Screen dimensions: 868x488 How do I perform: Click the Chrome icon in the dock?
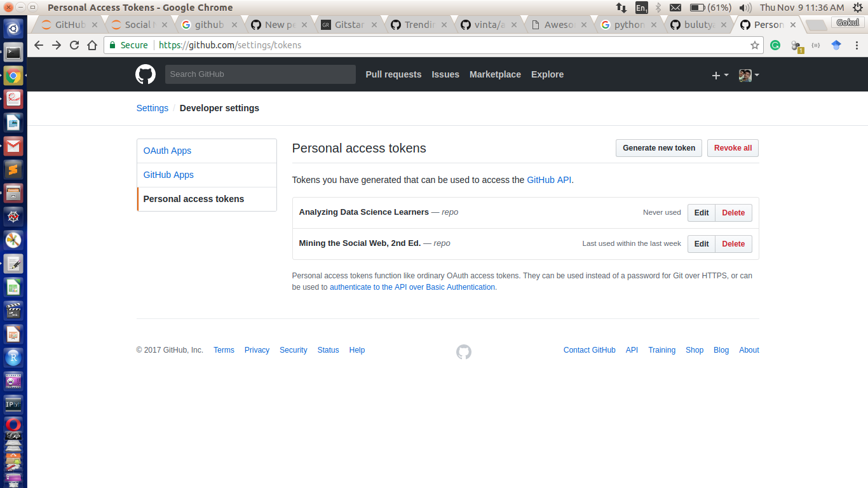[13, 76]
